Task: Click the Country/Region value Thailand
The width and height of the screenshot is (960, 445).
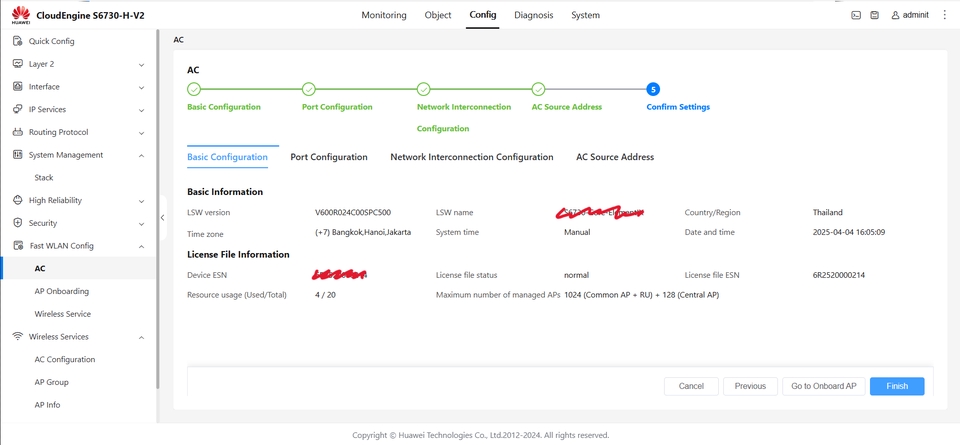Action: [828, 212]
